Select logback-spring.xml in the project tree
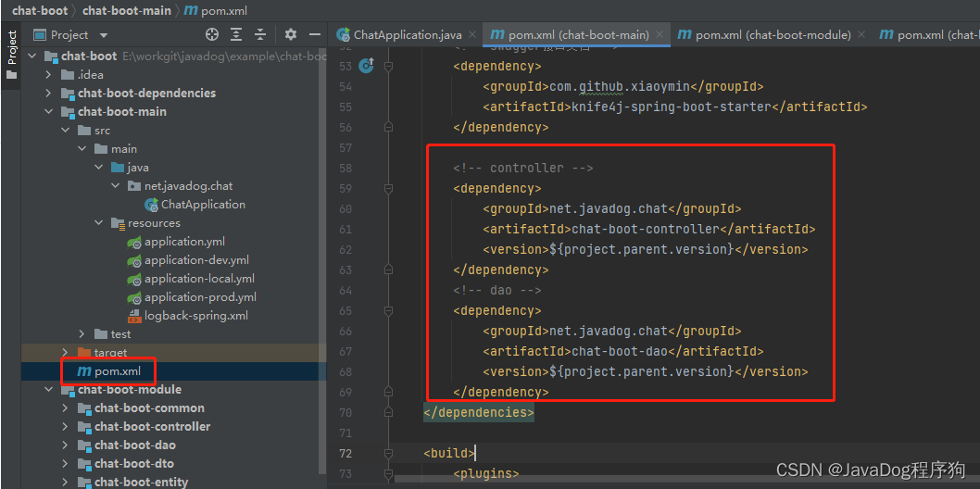The width and height of the screenshot is (980, 489). pos(195,316)
